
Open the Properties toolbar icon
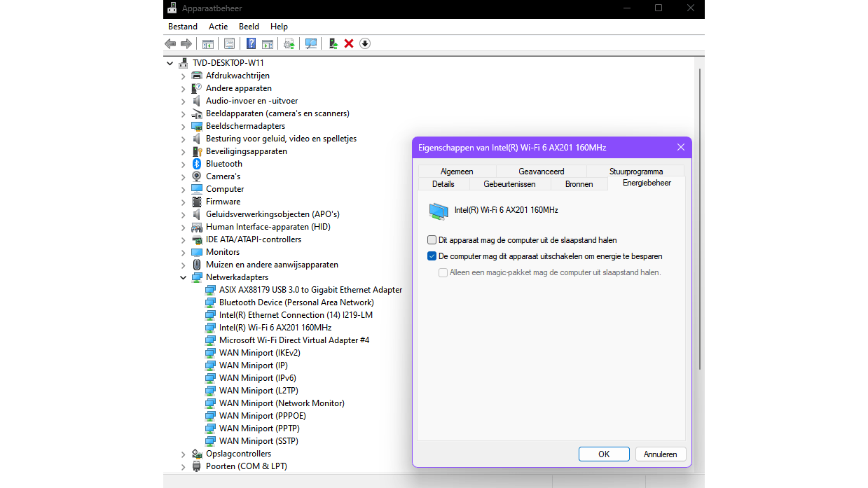click(x=229, y=43)
